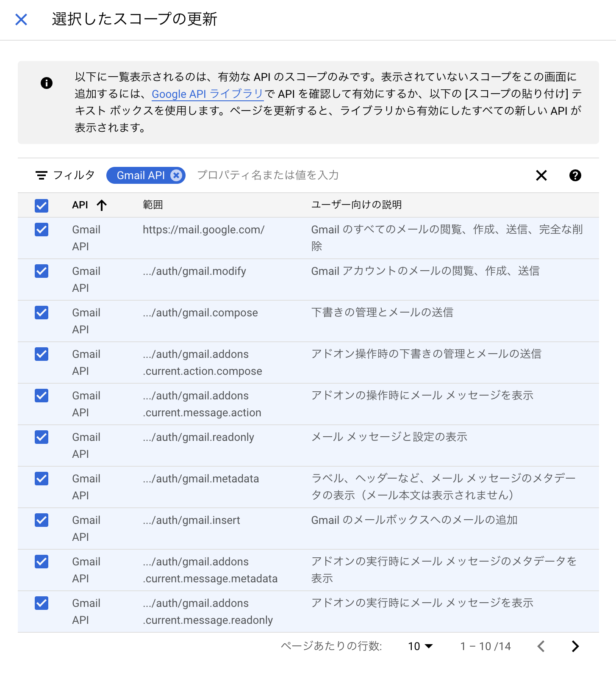The width and height of the screenshot is (616, 681).
Task: Click the 範囲 column header
Action: [x=153, y=205]
